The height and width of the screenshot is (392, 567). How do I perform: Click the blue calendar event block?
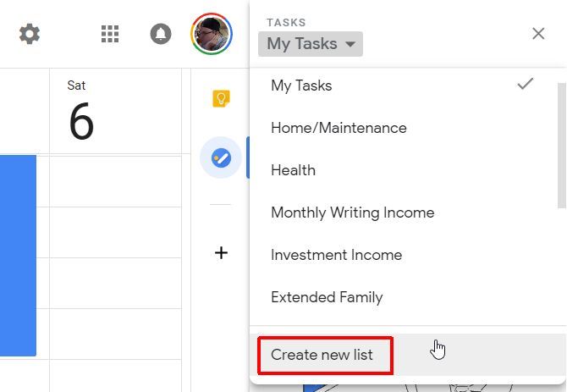(17, 254)
